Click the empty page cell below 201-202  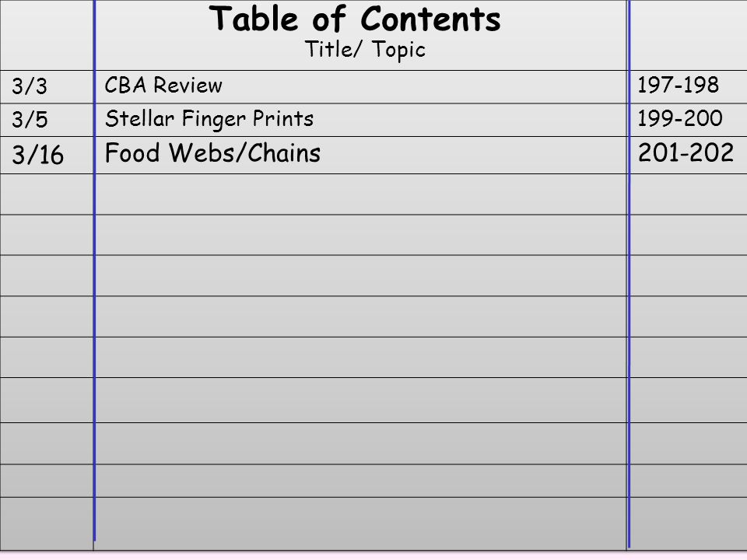point(689,194)
